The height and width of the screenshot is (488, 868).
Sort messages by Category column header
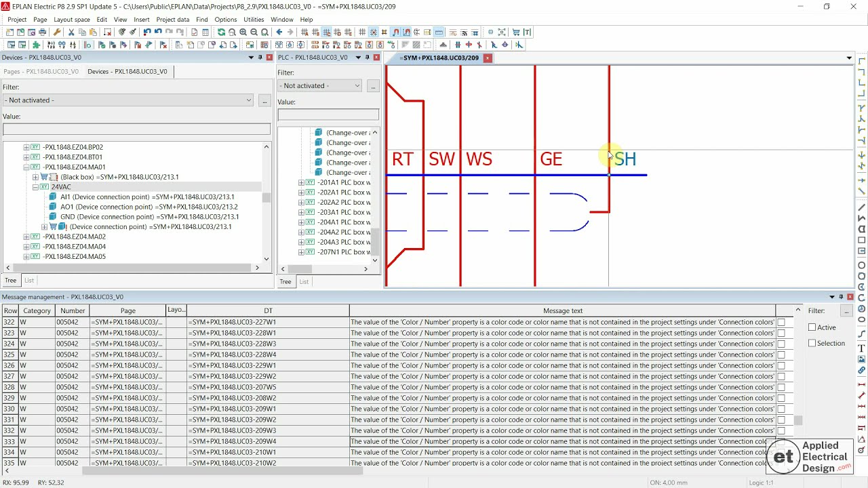click(37, 310)
